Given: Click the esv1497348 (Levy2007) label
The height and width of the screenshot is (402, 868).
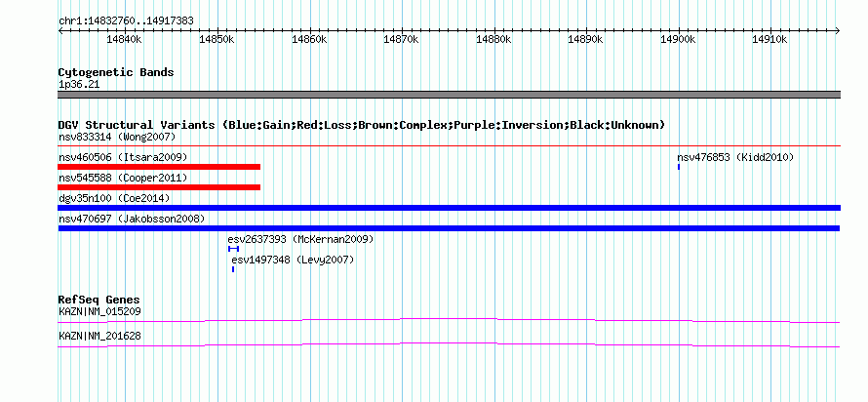Looking at the screenshot, I should click(293, 261).
